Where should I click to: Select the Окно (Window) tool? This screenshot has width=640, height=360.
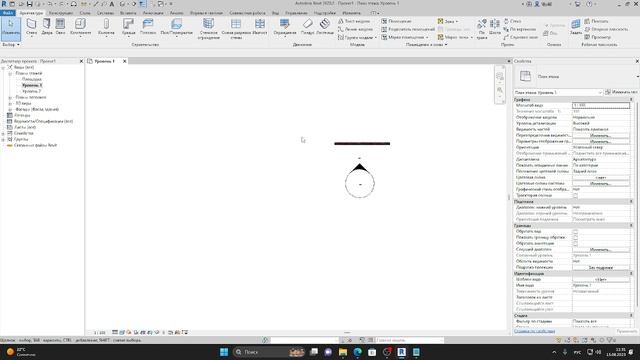coord(60,27)
